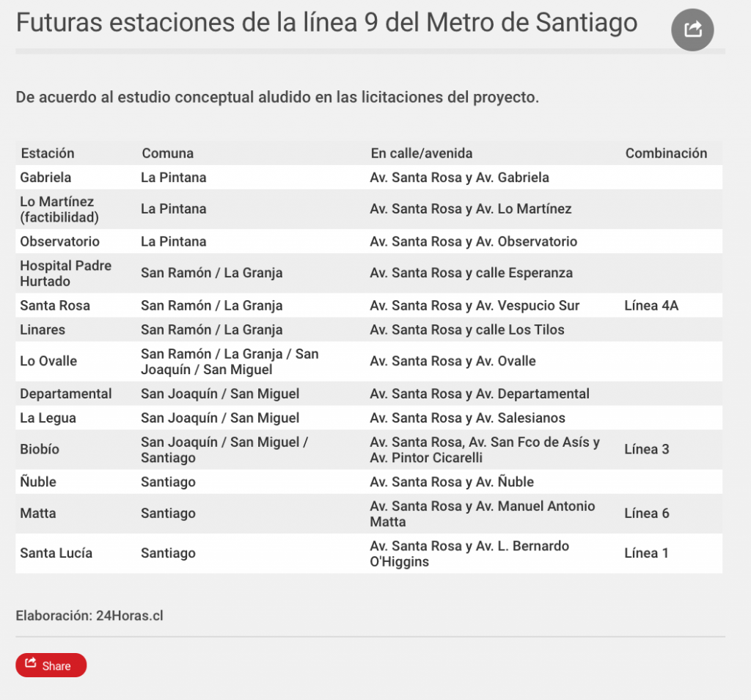The width and height of the screenshot is (751, 700).
Task: Select the En calle/avenida column header
Action: [422, 153]
